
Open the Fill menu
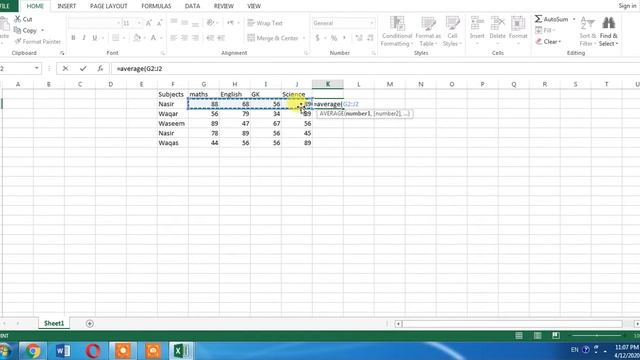pyautogui.click(x=544, y=30)
